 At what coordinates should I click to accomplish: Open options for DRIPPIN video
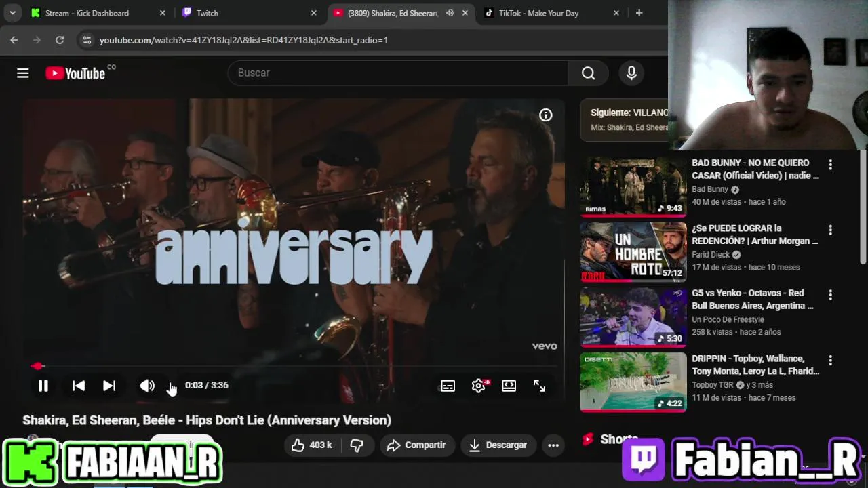[830, 361]
